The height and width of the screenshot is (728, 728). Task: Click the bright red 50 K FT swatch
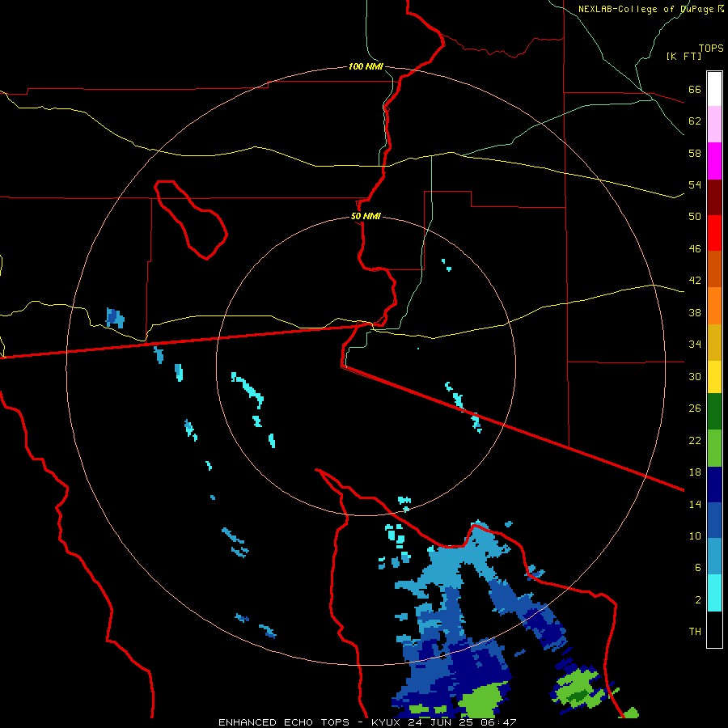pos(714,233)
